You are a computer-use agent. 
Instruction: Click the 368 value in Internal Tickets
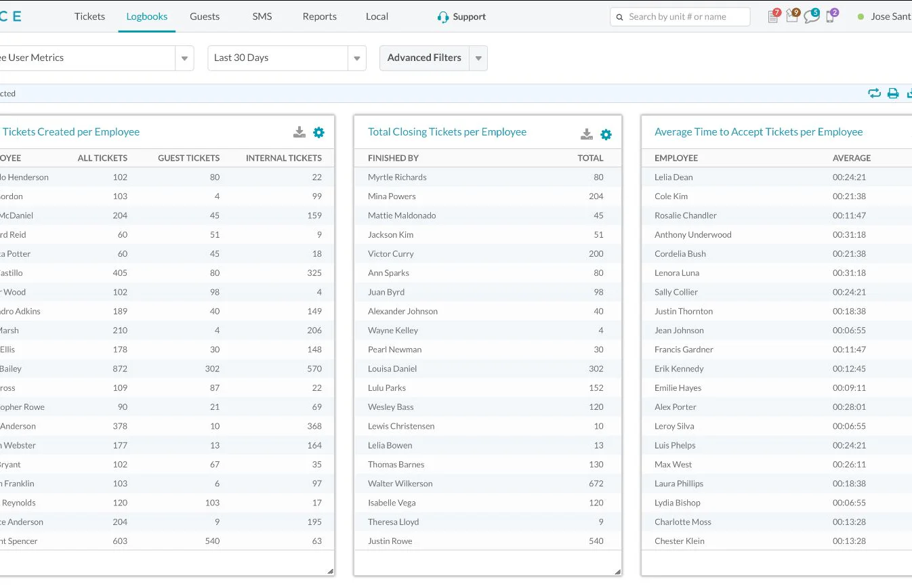tap(314, 427)
